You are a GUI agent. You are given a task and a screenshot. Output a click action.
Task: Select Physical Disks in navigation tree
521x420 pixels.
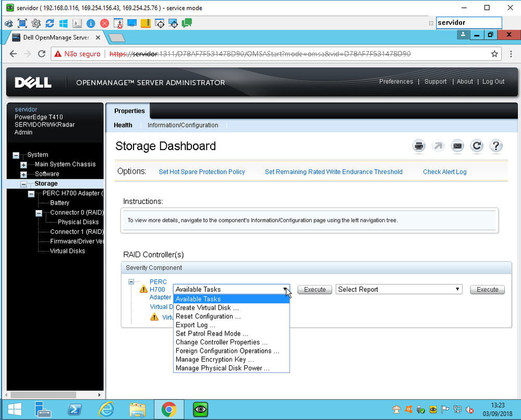78,222
